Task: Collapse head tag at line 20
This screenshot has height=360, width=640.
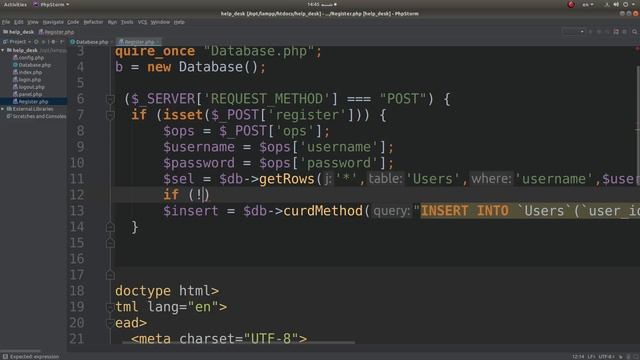Action: pos(110,323)
